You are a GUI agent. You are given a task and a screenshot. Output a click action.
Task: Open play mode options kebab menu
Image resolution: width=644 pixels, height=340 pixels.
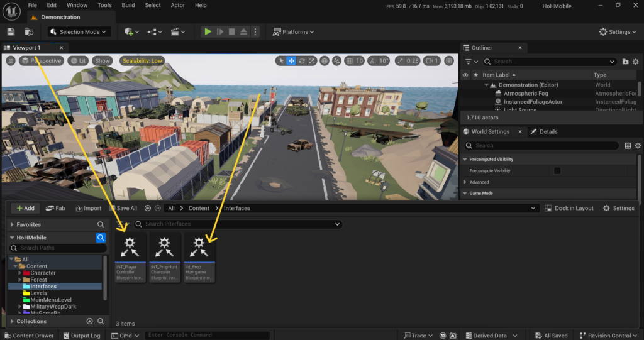point(255,31)
